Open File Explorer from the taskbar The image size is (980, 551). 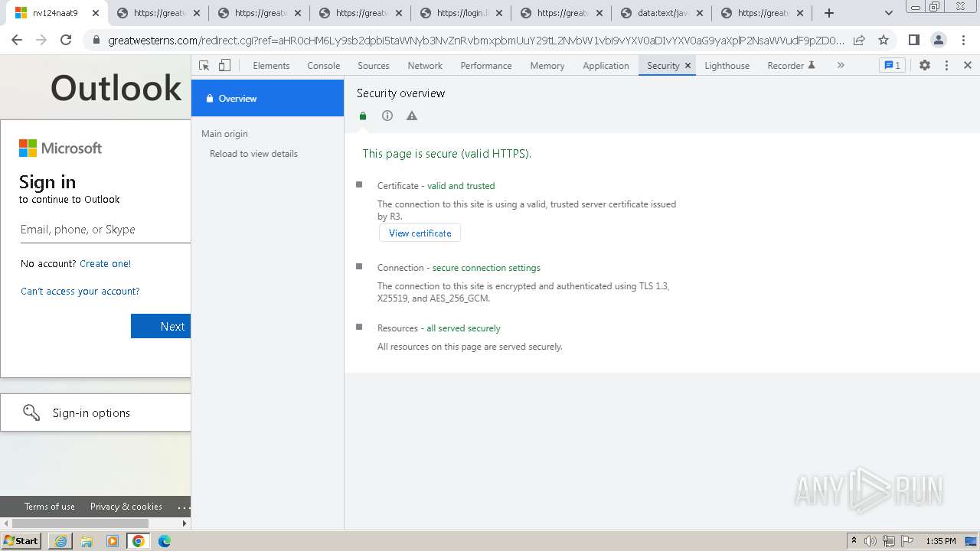tap(87, 541)
